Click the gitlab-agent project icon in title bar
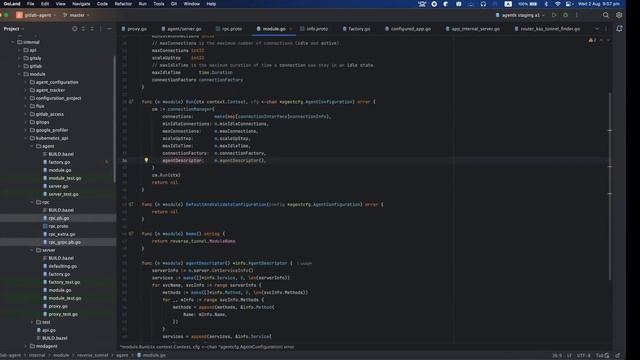Screen dimensions: 640x360 (19, 15)
